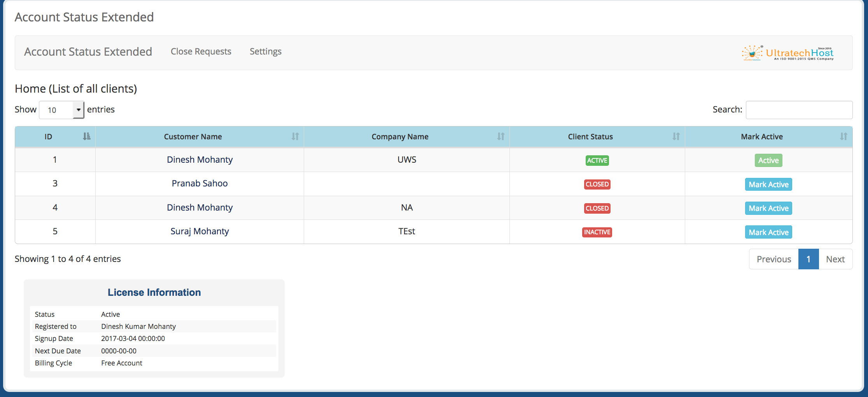Click the Next pagination button

click(835, 259)
